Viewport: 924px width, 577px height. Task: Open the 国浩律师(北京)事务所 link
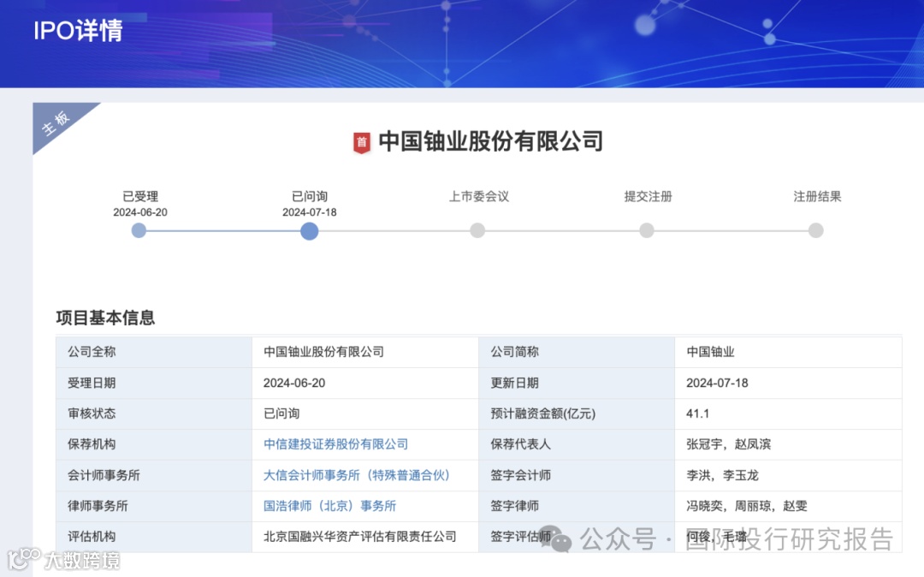click(x=330, y=506)
